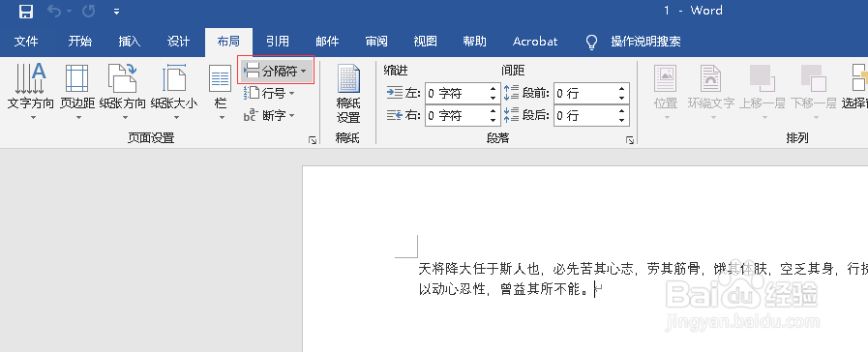Image resolution: width=868 pixels, height=352 pixels.
Task: Decrease right indent with down spinner
Action: pos(494,120)
